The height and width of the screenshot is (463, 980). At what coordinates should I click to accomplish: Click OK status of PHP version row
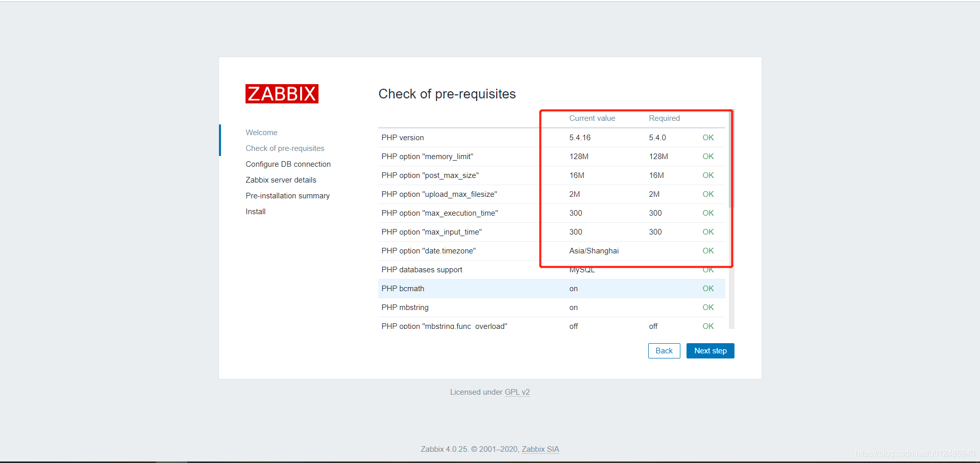708,138
